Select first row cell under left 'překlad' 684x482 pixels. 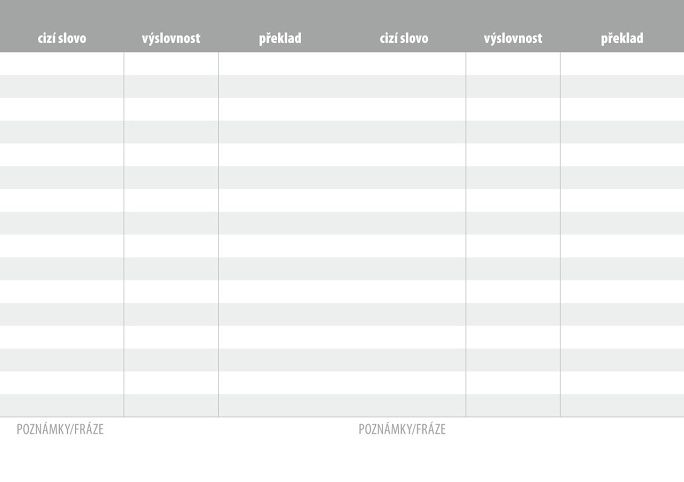point(280,63)
